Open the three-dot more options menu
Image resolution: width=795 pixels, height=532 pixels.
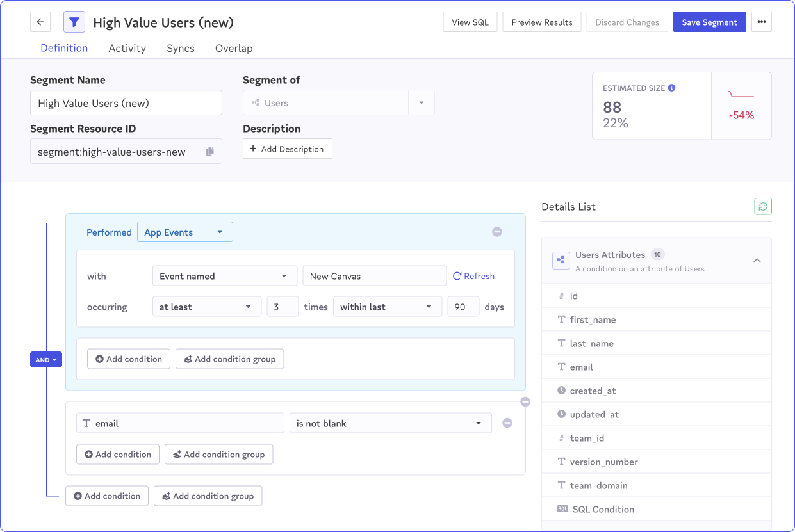(761, 22)
